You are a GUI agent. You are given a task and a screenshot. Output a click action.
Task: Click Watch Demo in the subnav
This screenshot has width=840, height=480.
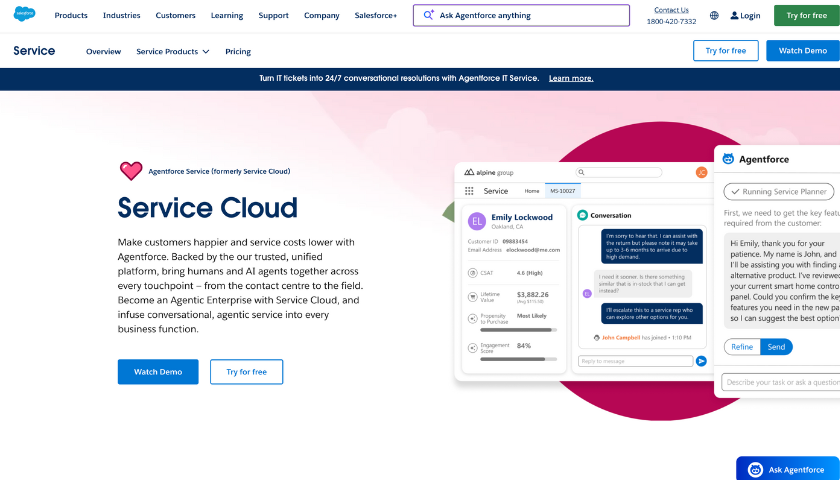point(802,50)
